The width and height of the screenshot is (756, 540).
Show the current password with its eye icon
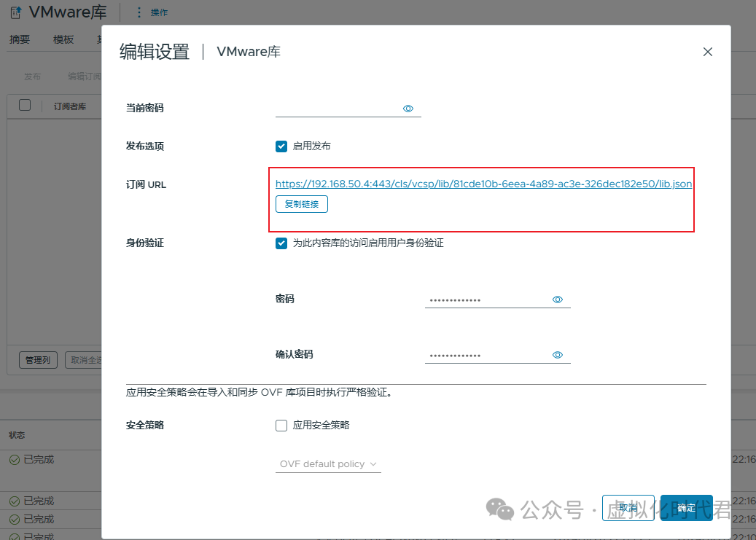click(408, 109)
